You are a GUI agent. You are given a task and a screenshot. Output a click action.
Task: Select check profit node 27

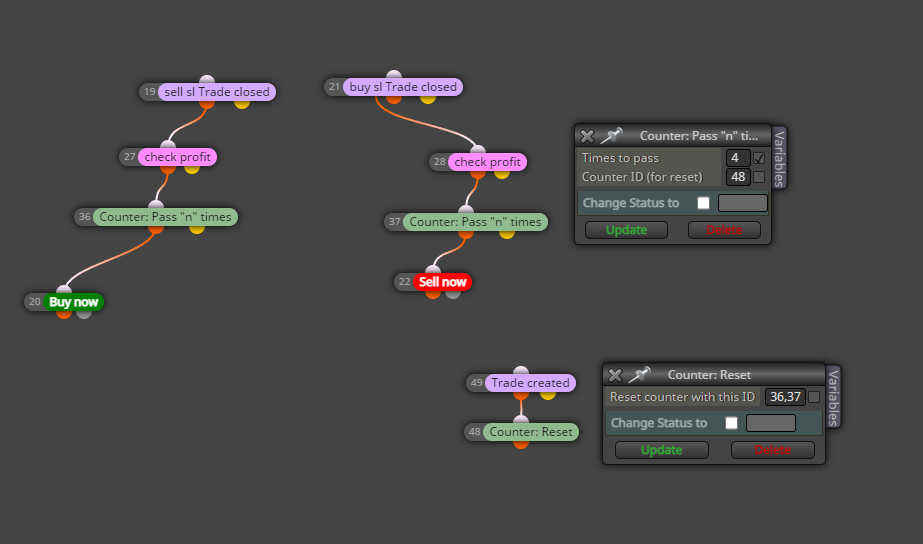coord(177,157)
